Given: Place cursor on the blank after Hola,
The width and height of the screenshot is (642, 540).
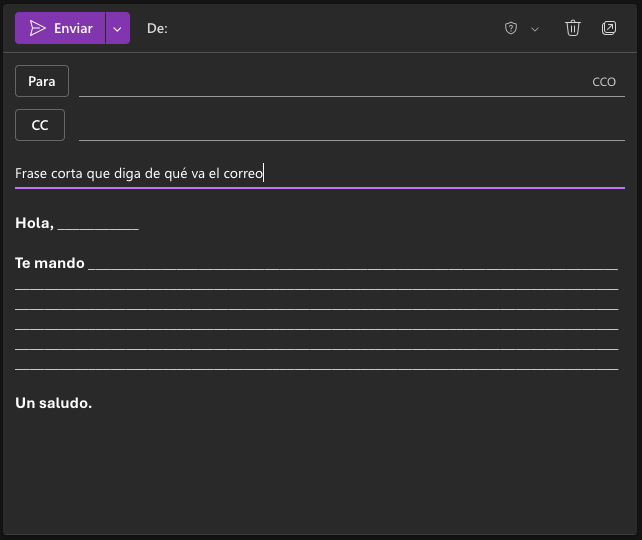Looking at the screenshot, I should click(x=98, y=223).
